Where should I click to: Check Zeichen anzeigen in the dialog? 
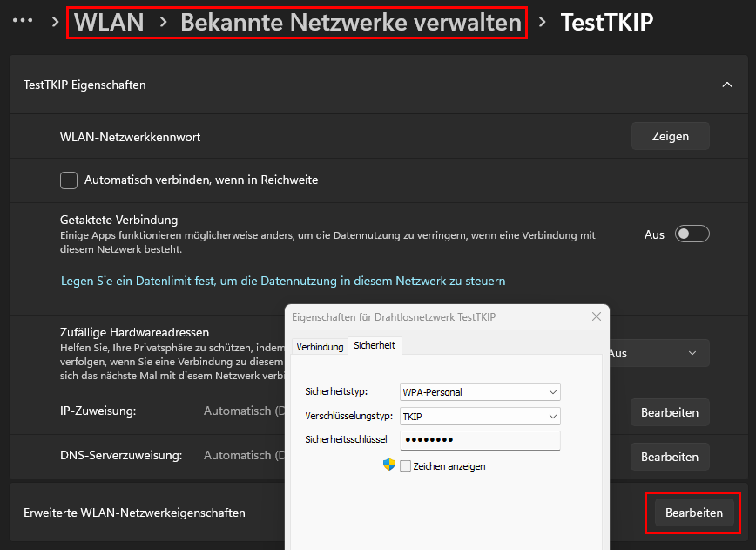pyautogui.click(x=405, y=465)
